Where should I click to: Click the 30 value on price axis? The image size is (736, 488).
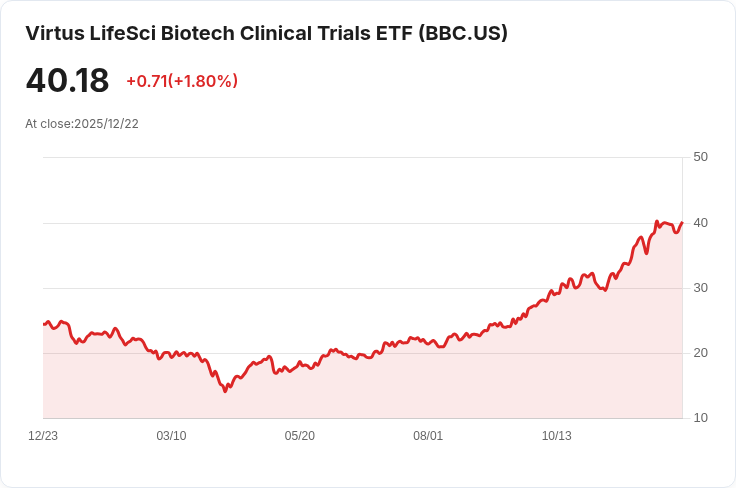click(x=700, y=288)
